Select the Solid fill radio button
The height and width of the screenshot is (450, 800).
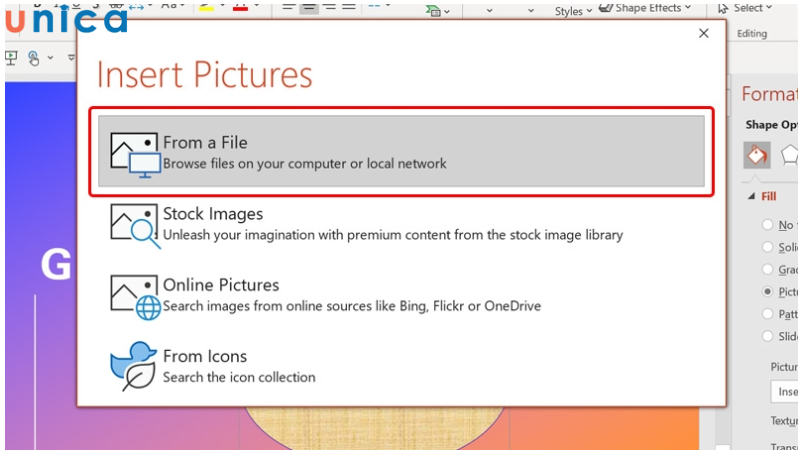tap(767, 247)
